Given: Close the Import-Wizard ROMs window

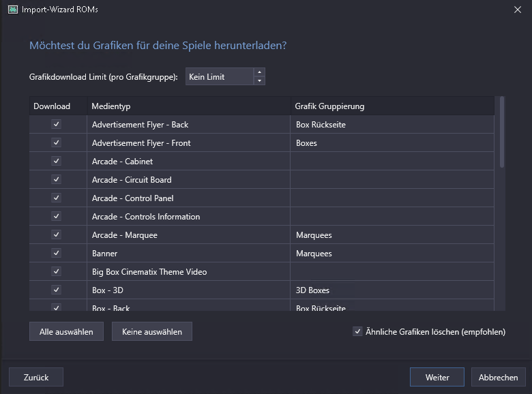Looking at the screenshot, I should [x=517, y=10].
